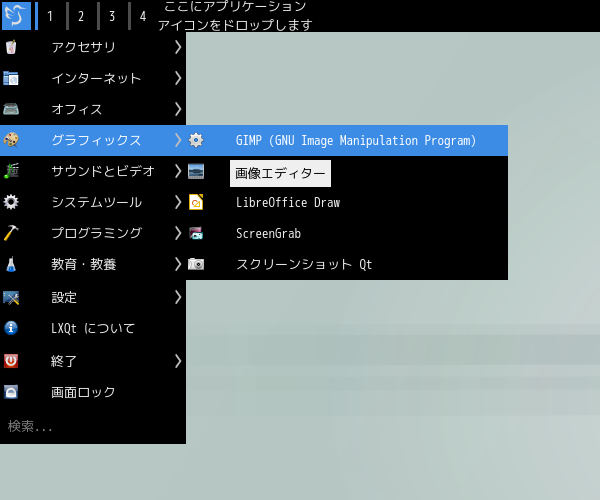600x500 pixels.
Task: Click the グラフィックス submenu arrow
Action: (178, 140)
